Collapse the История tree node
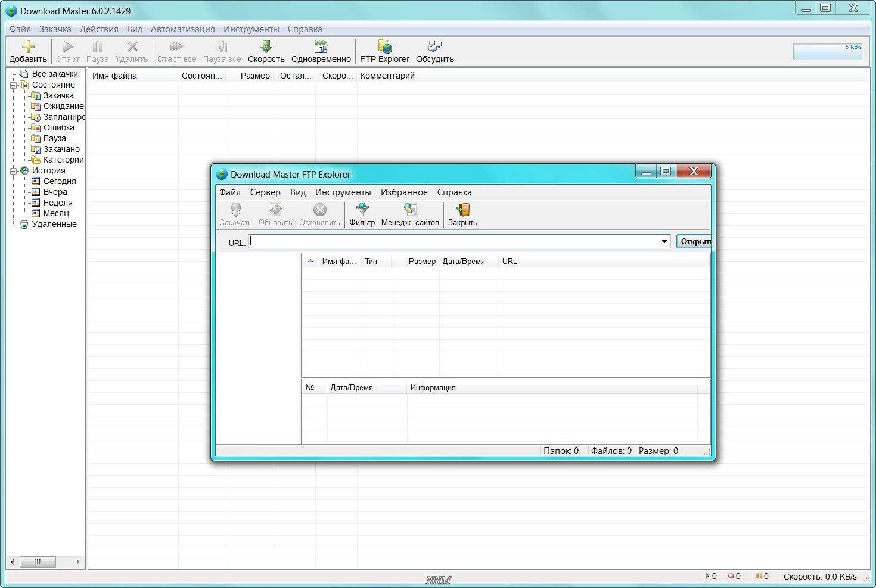 point(13,171)
